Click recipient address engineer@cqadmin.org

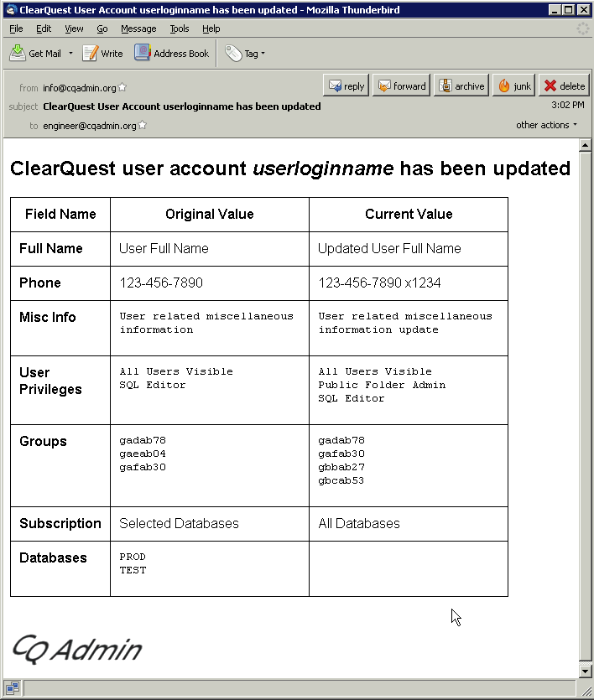[x=89, y=126]
